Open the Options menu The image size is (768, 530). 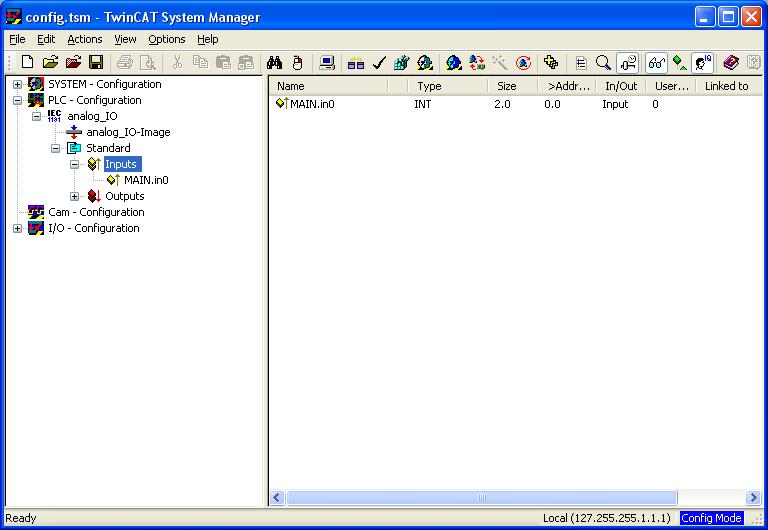[x=167, y=39]
